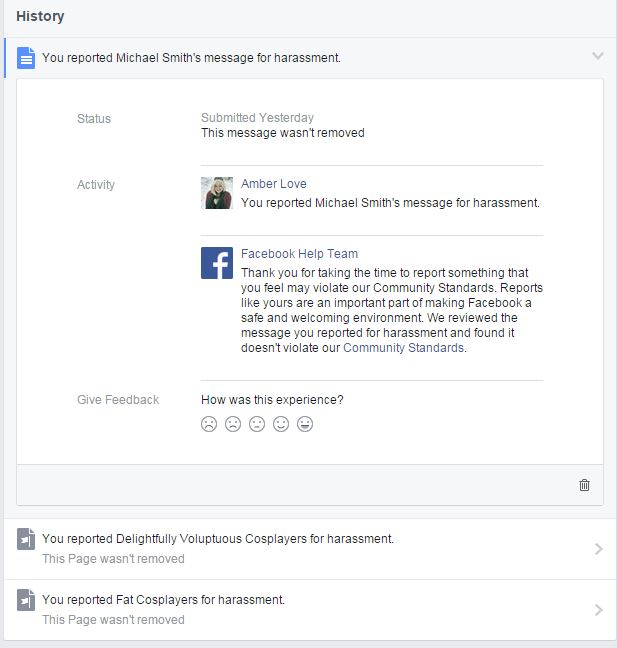
Task: Select the neutral face rating
Action: pyautogui.click(x=257, y=424)
